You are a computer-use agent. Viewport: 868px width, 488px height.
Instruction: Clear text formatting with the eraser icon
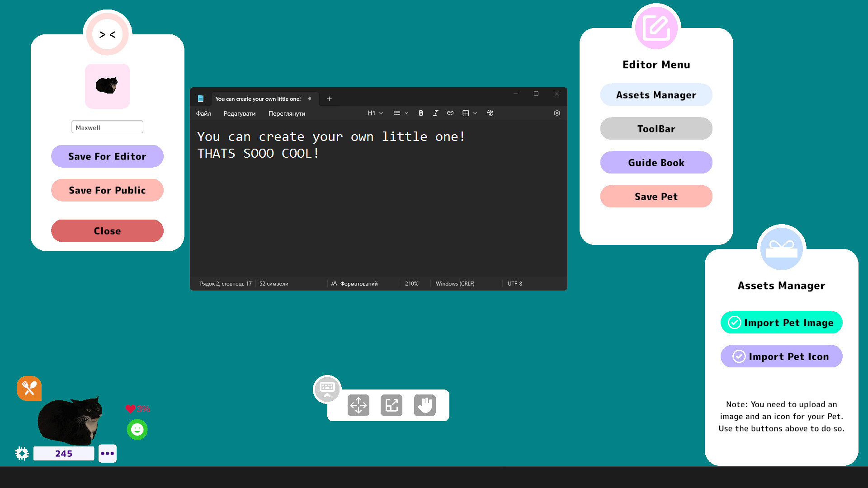click(x=490, y=113)
